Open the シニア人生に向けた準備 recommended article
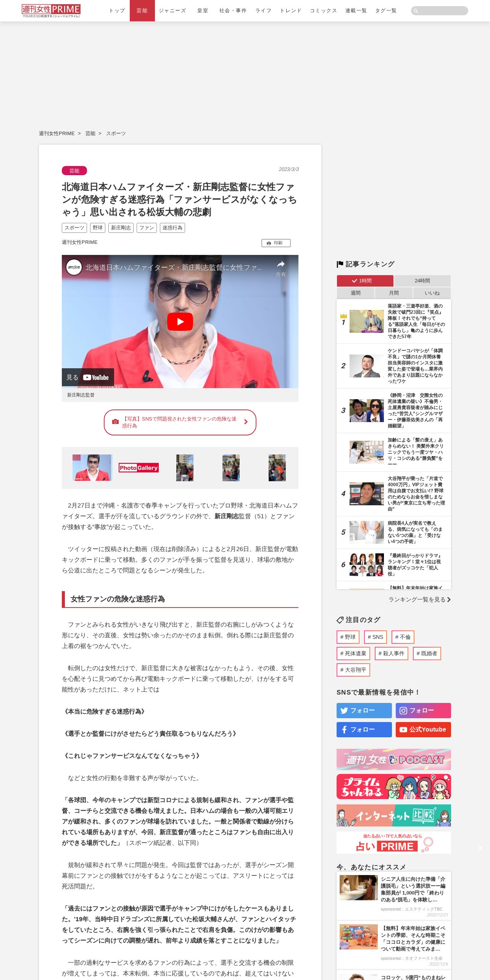The width and height of the screenshot is (490, 980). 394,896
